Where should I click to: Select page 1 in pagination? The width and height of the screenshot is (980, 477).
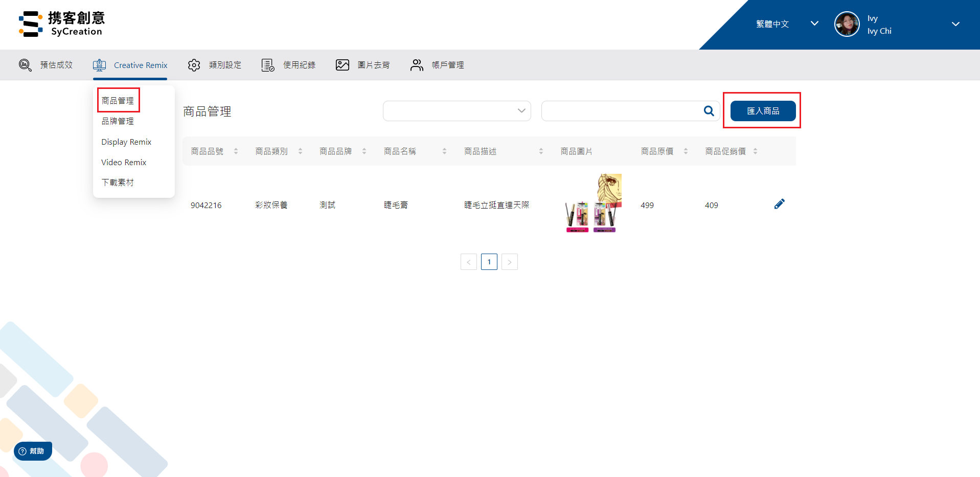pyautogui.click(x=489, y=262)
